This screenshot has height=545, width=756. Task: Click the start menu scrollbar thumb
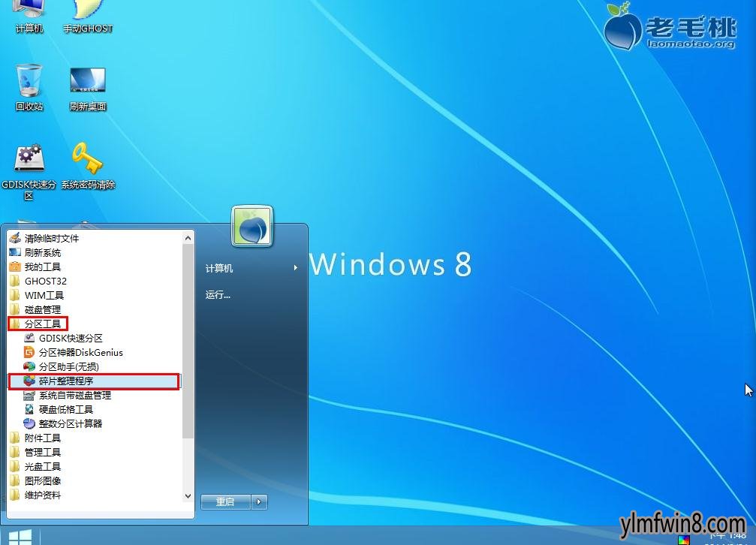point(188,341)
